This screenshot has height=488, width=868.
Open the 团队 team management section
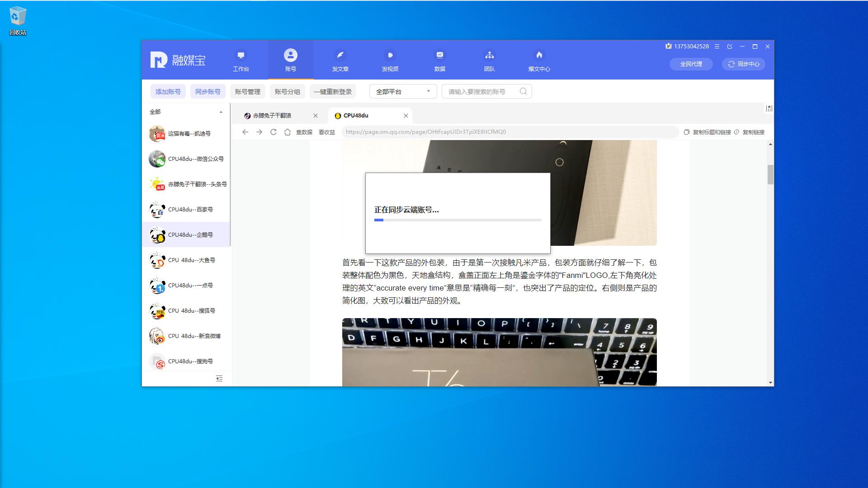tap(489, 60)
